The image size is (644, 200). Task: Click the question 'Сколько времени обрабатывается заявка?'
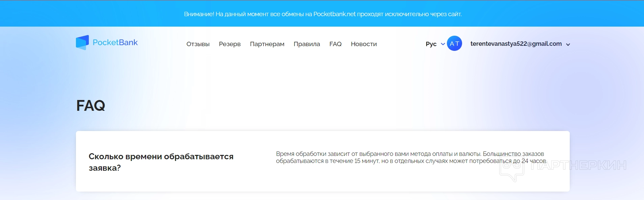click(x=161, y=162)
